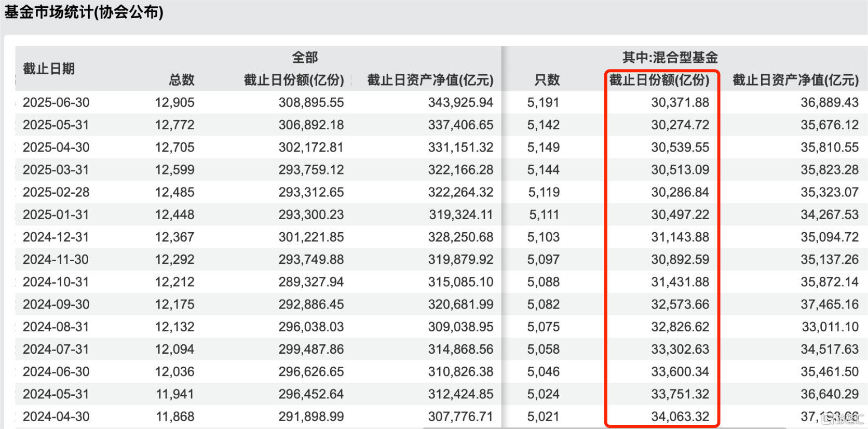Viewport: 868px width, 429px height.
Task: Click net asset value 328,250.68
Action: 460,237
